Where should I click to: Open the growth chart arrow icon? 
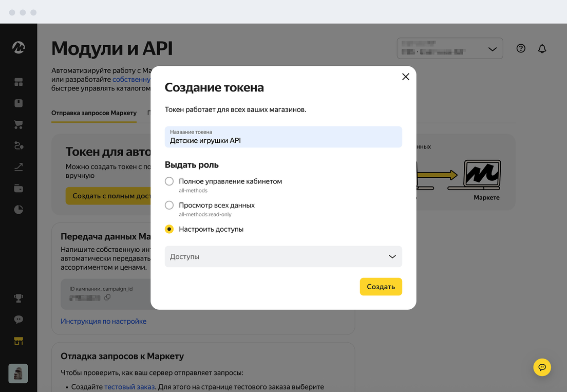[x=18, y=167]
